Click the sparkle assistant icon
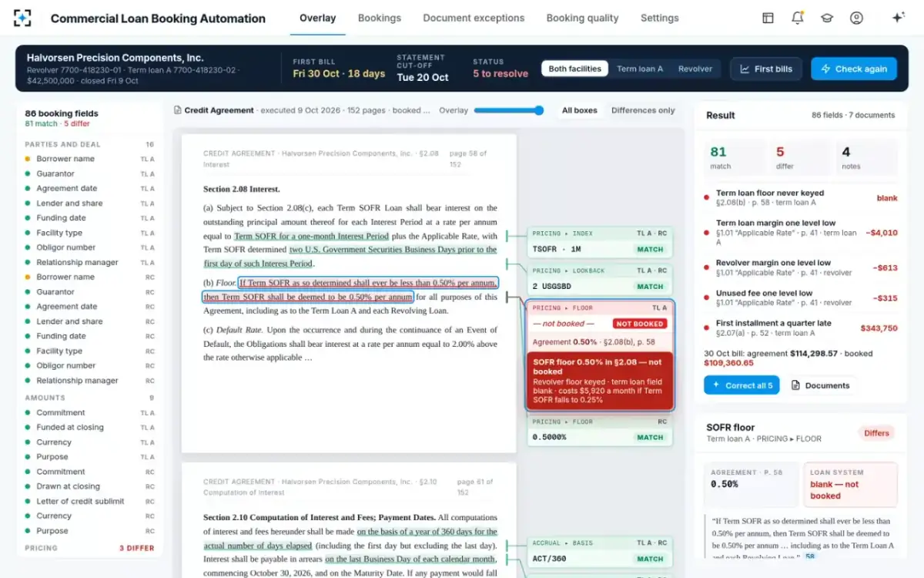The width and height of the screenshot is (924, 578). 898,18
